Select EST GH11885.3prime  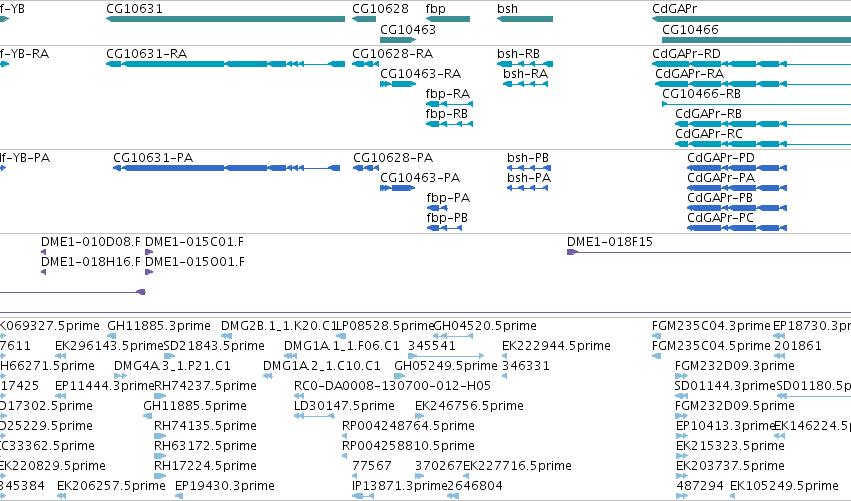point(112,337)
